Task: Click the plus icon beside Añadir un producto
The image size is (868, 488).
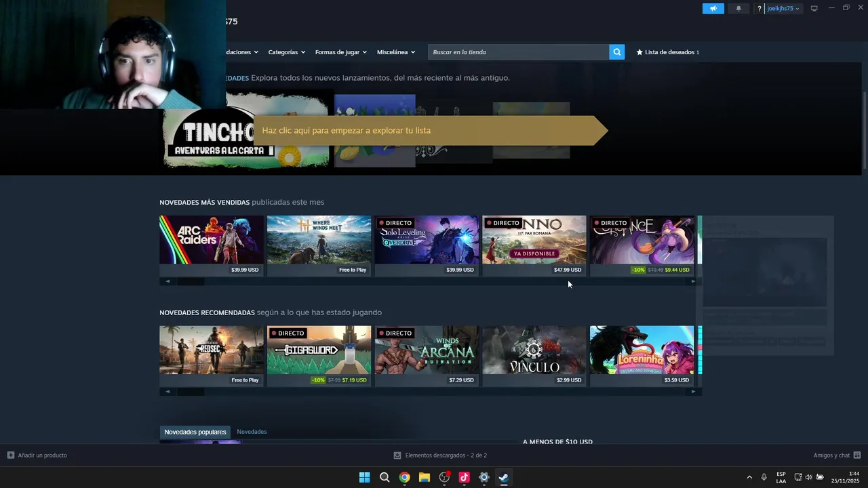Action: click(11, 455)
